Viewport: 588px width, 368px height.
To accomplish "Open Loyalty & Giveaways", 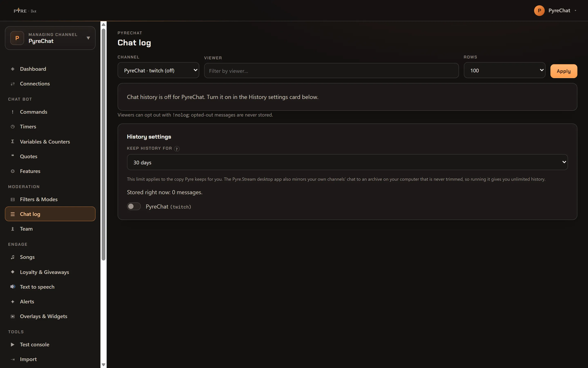I will click(50, 272).
